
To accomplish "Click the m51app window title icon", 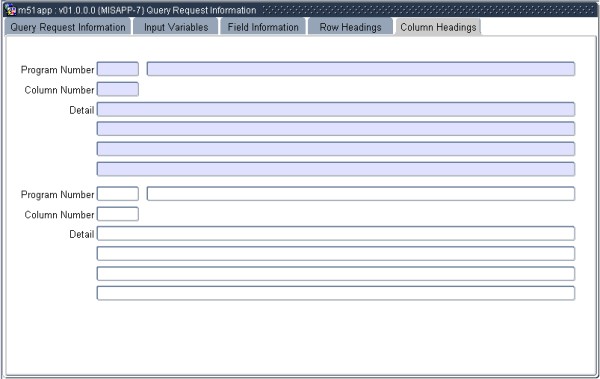I will click(10, 9).
